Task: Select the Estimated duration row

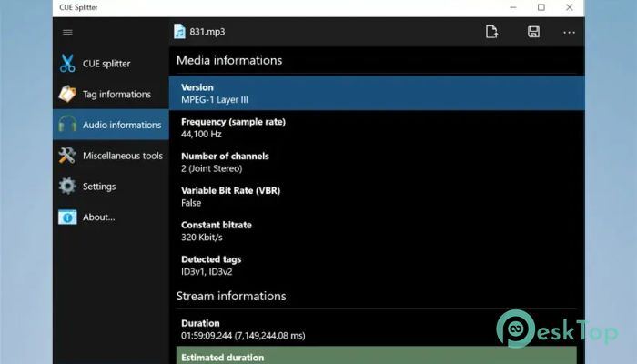Action: (x=377, y=356)
